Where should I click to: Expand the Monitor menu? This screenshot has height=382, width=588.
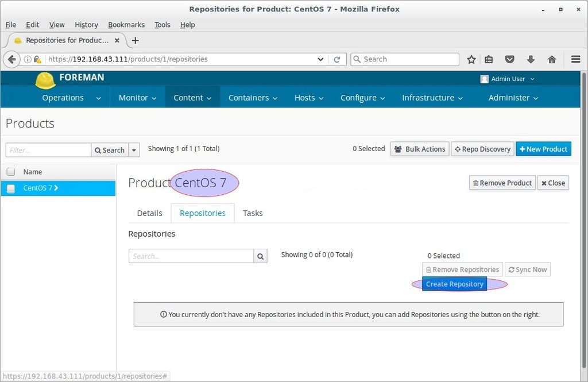tap(137, 98)
